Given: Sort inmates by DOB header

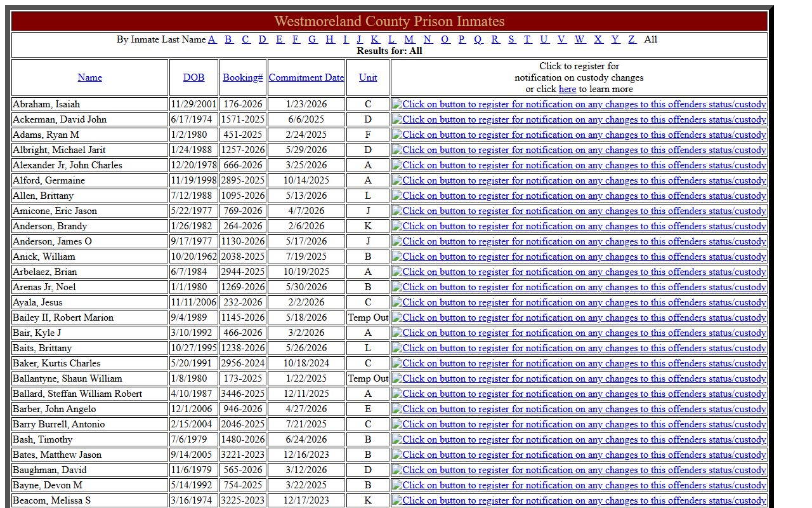Looking at the screenshot, I should click(x=193, y=77).
